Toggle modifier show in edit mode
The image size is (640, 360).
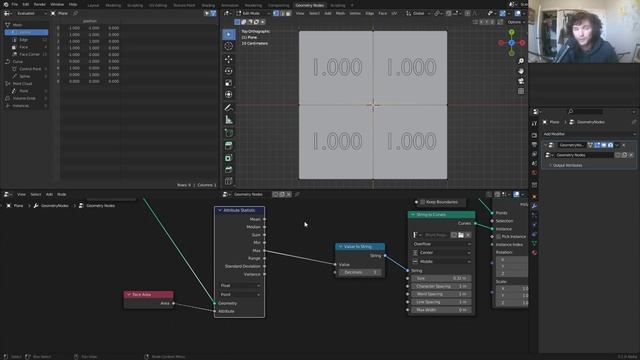pos(597,145)
